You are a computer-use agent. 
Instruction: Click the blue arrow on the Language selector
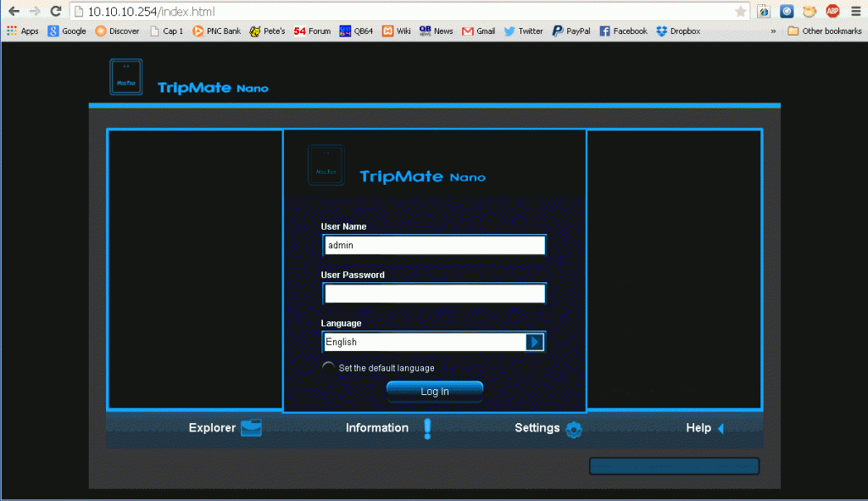coord(535,342)
